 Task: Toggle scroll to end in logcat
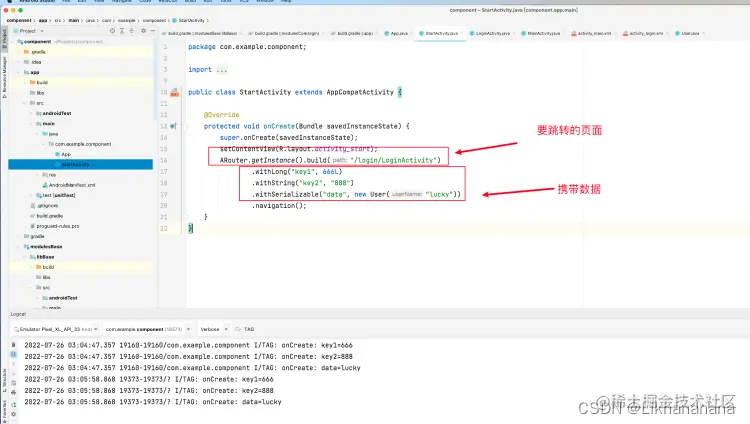(x=13, y=354)
